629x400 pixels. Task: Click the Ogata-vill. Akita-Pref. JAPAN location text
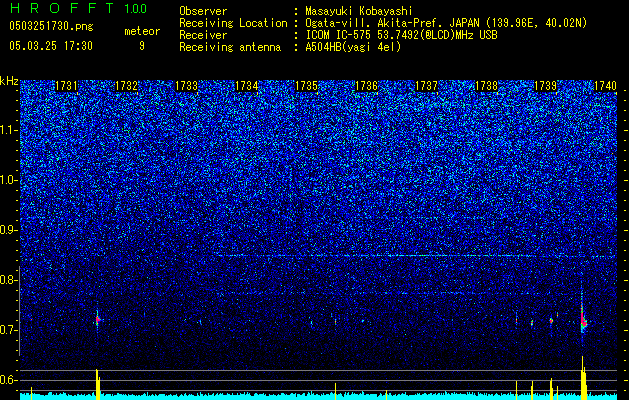pos(446,23)
